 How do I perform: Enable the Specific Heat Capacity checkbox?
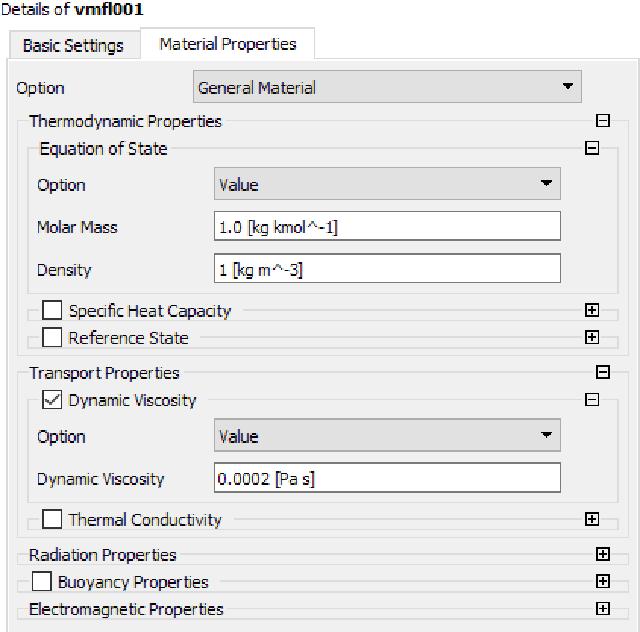[52, 310]
